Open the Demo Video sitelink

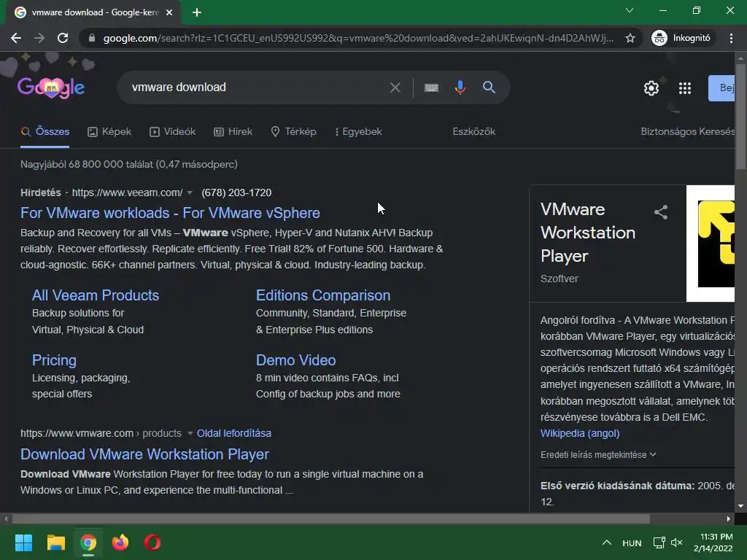[296, 360]
